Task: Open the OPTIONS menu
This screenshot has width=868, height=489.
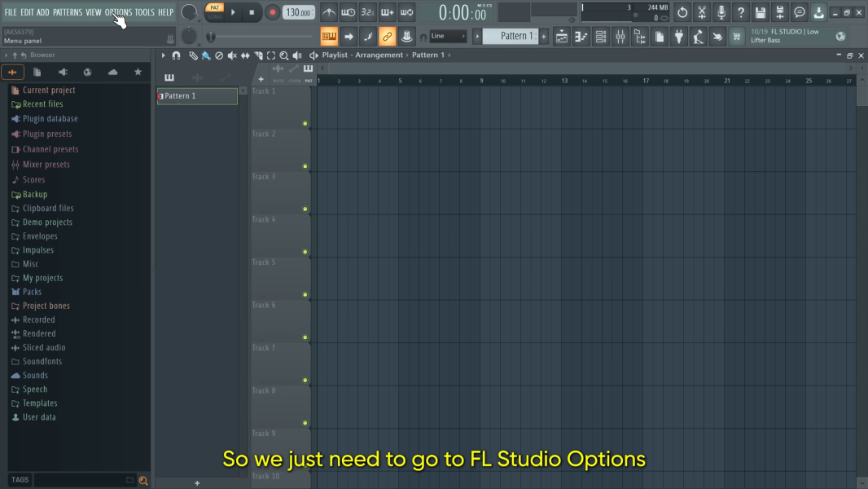Action: pos(118,12)
